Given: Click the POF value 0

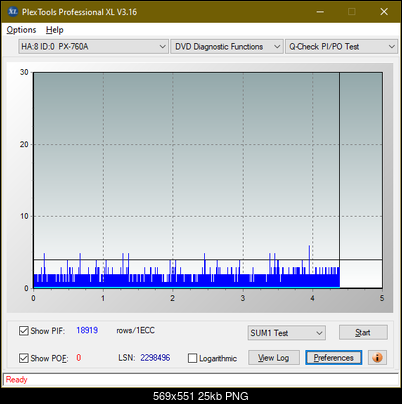Looking at the screenshot, I should pyautogui.click(x=79, y=358).
